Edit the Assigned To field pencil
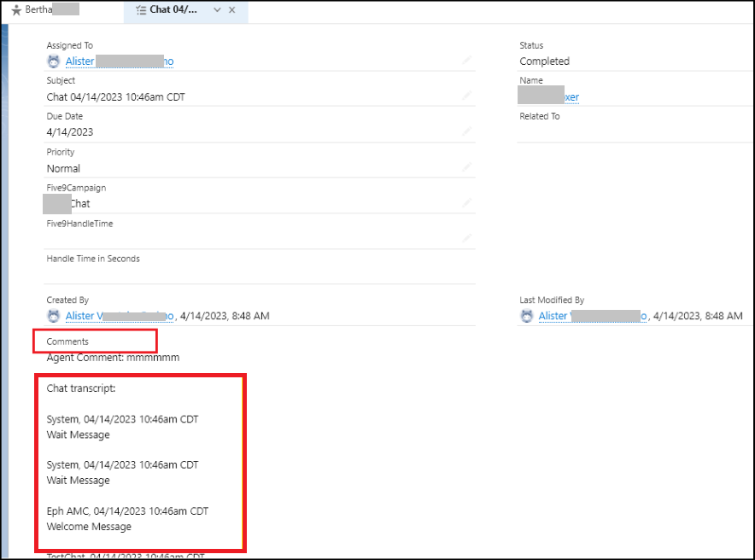Viewport: 755px width, 560px height. (x=466, y=60)
